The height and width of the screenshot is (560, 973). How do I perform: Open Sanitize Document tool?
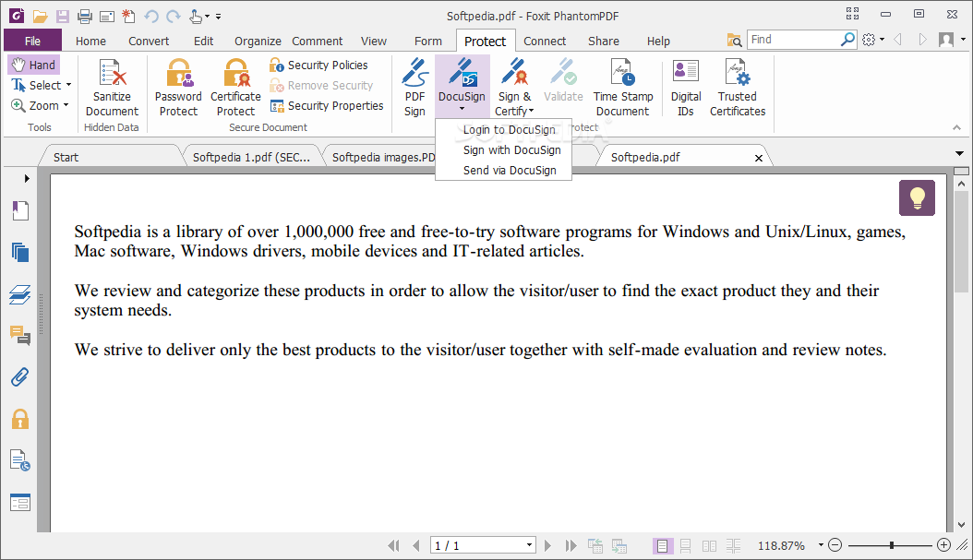113,88
